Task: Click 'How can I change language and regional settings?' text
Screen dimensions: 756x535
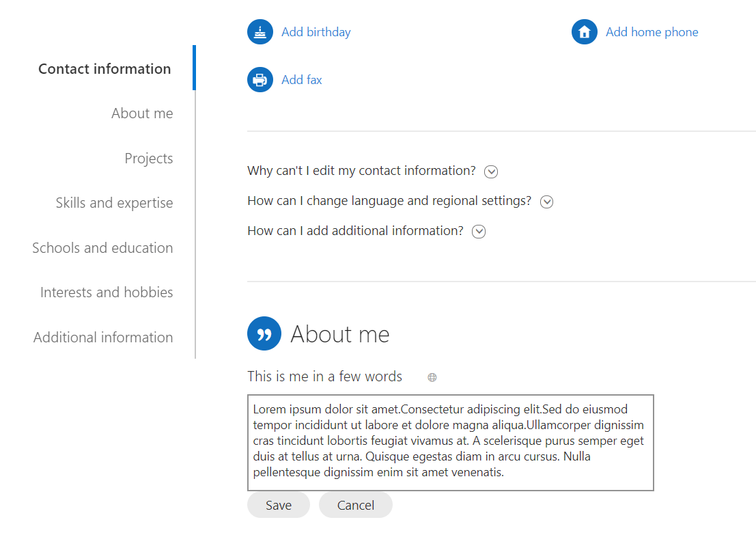Action: coord(389,201)
